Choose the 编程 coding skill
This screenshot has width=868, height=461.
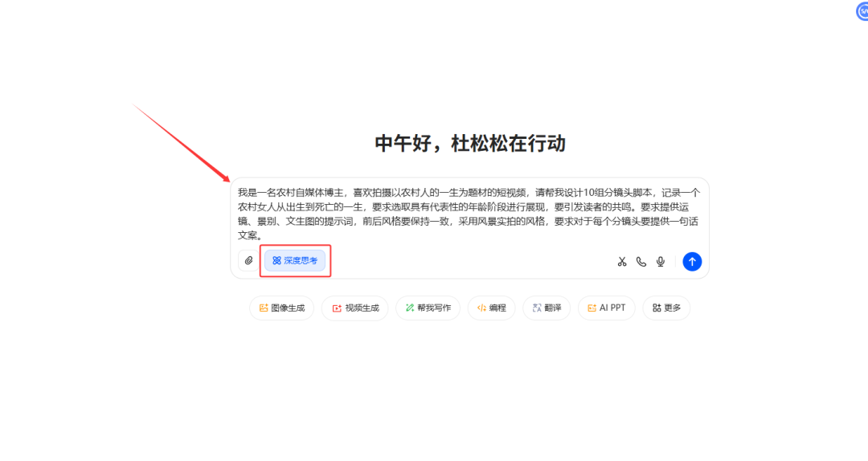tap(492, 308)
